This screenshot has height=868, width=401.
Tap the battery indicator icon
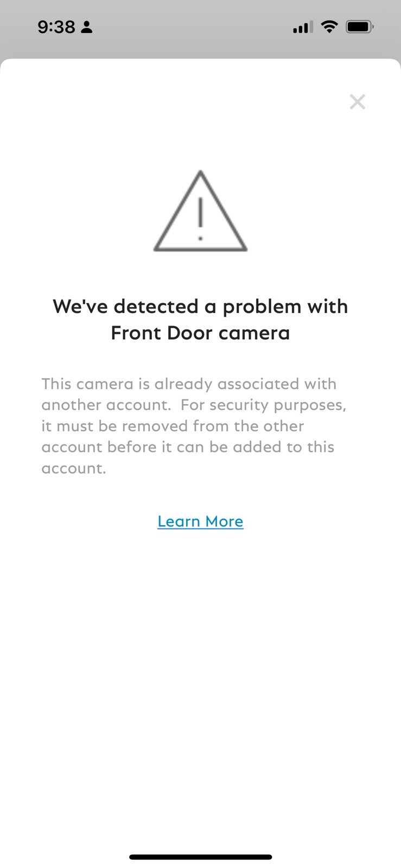tap(360, 27)
